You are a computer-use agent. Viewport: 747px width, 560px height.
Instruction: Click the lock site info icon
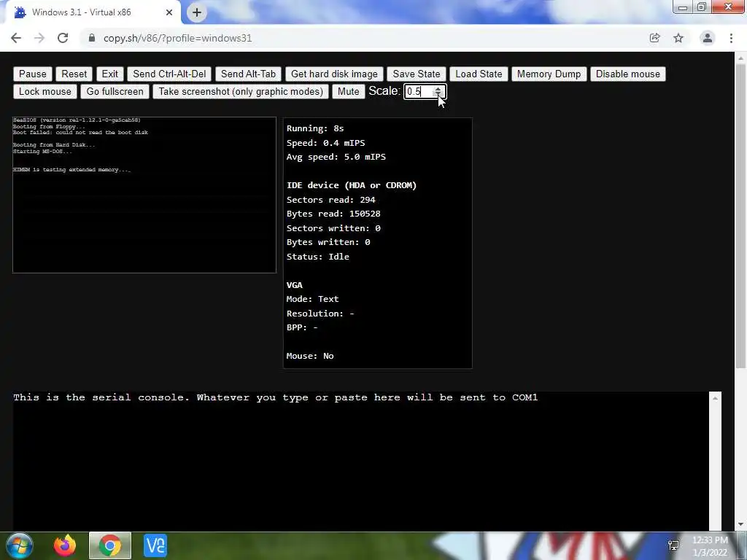tap(92, 38)
